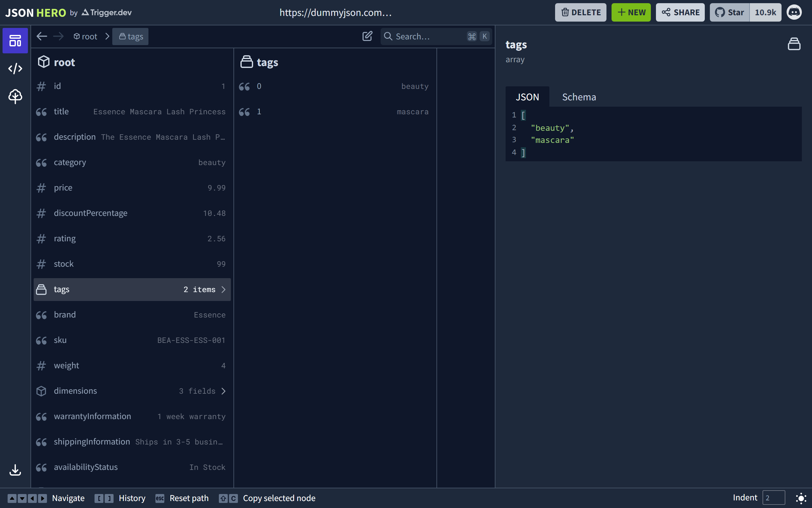Select tags item 0 beauty
Image resolution: width=812 pixels, height=508 pixels.
click(x=335, y=86)
